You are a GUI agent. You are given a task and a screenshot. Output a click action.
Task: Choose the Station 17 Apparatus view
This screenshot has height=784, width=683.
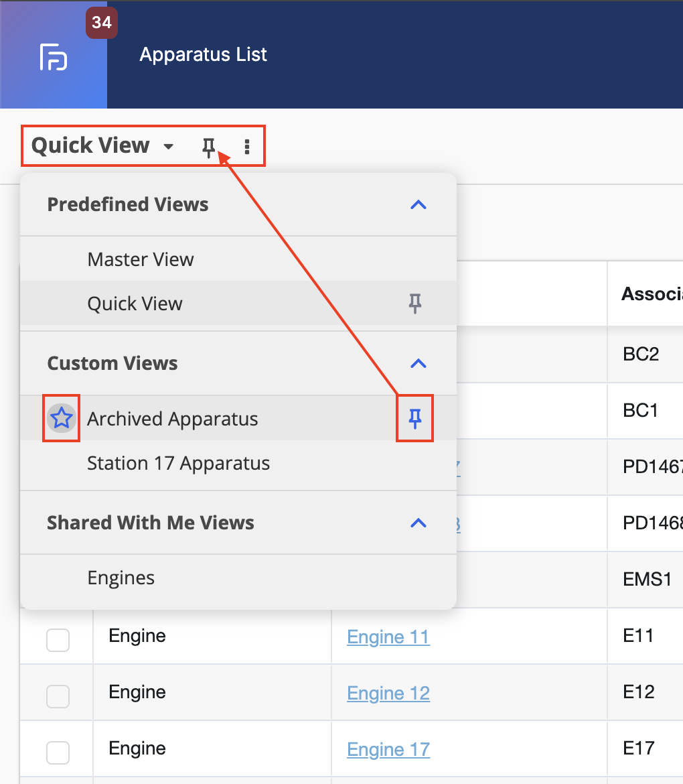tap(238, 463)
